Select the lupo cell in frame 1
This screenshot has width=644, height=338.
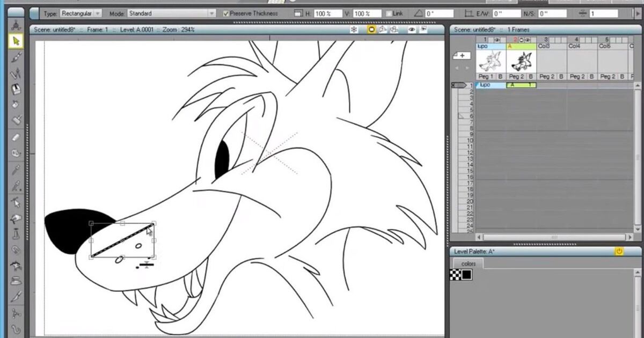coord(491,85)
